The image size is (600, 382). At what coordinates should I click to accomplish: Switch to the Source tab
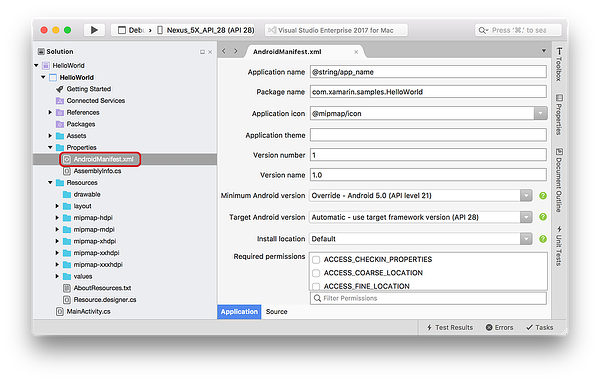276,312
